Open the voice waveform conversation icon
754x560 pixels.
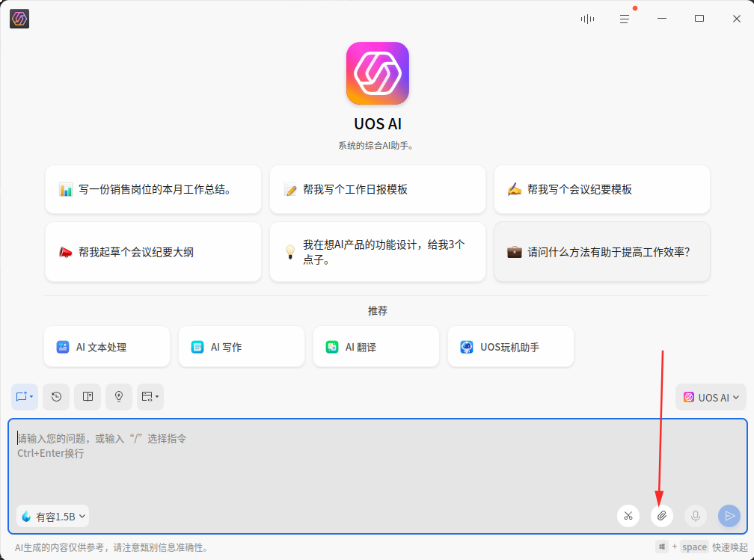click(x=587, y=19)
